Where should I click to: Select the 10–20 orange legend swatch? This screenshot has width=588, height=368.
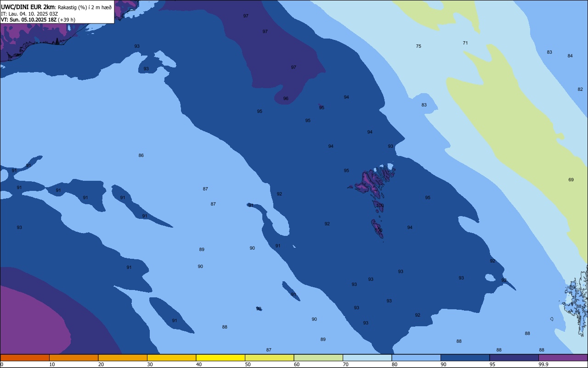click(73, 357)
